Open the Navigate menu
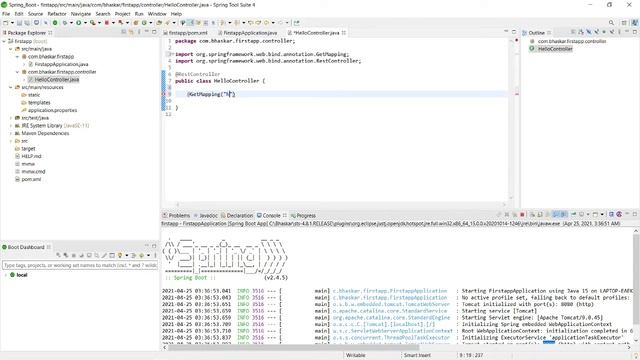The width and height of the screenshot is (640, 360). pos(81,14)
